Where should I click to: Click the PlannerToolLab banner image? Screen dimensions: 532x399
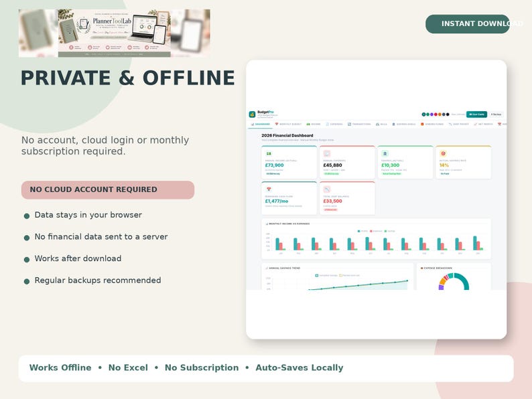pos(115,33)
